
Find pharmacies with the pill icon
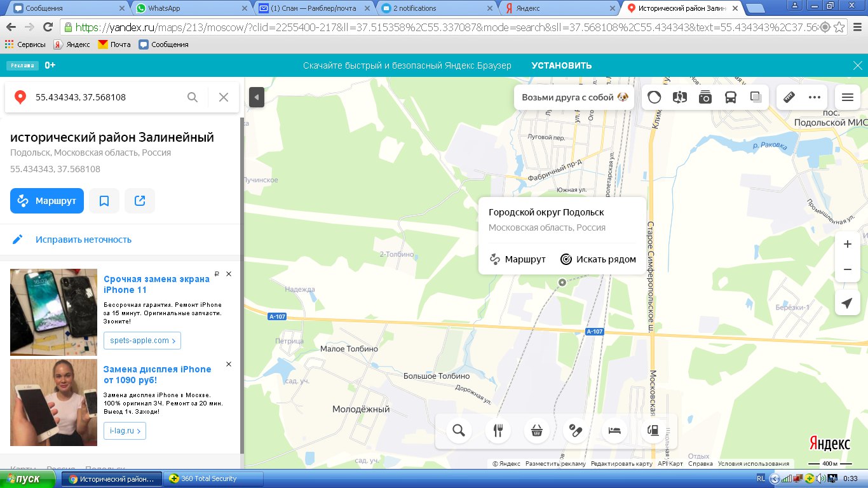point(576,431)
